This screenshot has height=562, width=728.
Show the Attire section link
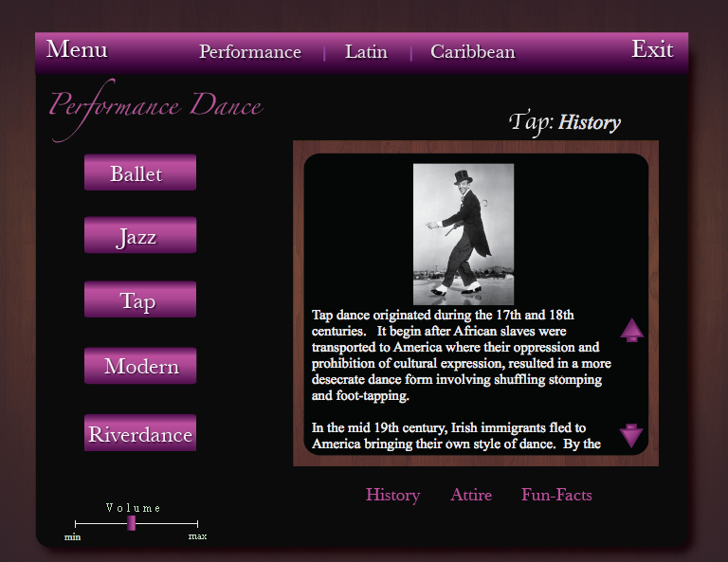click(471, 495)
